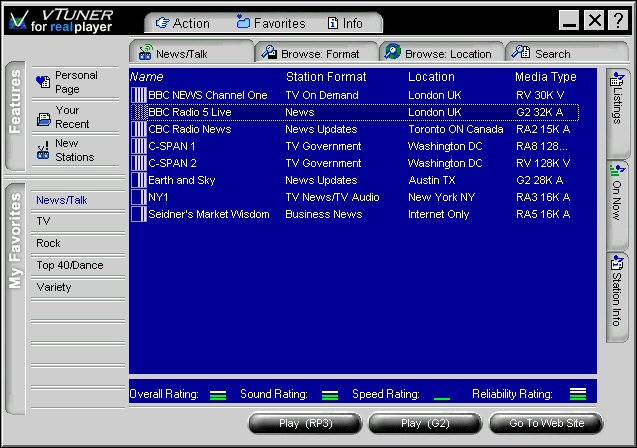
Task: Open the Personal Page feature
Action: (x=76, y=82)
